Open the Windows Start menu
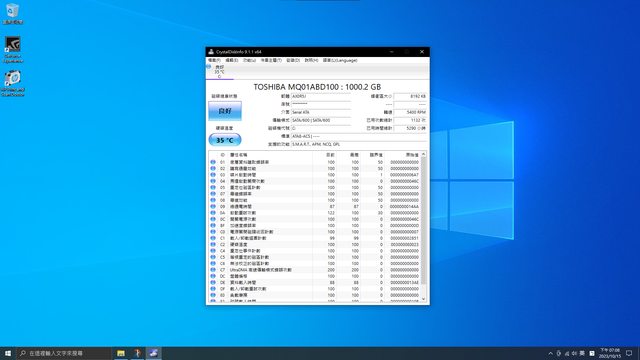640x360 pixels. coord(8,353)
